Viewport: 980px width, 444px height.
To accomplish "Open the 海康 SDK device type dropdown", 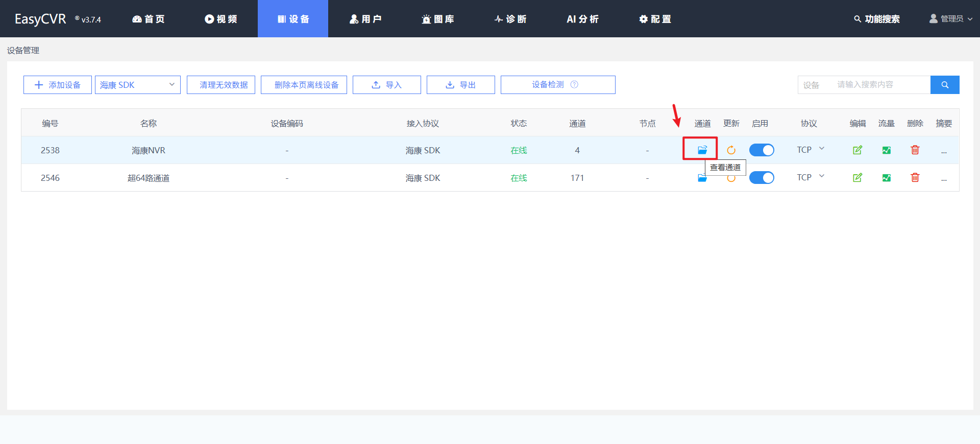I will [x=137, y=85].
